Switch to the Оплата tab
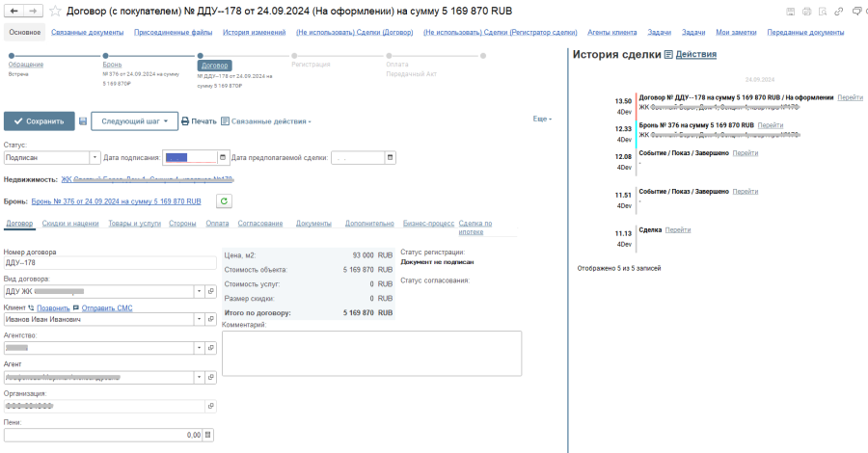The image size is (868, 453). click(x=217, y=224)
